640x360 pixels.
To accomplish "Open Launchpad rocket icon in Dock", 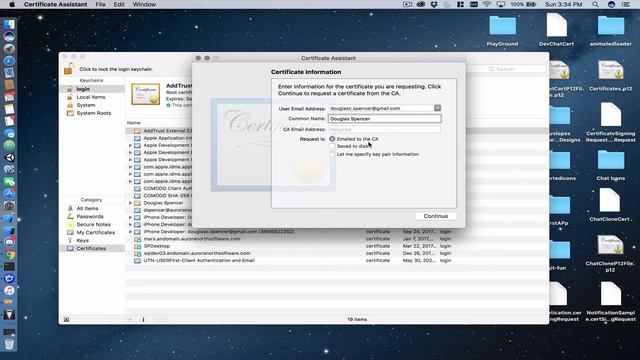I will tap(9, 49).
